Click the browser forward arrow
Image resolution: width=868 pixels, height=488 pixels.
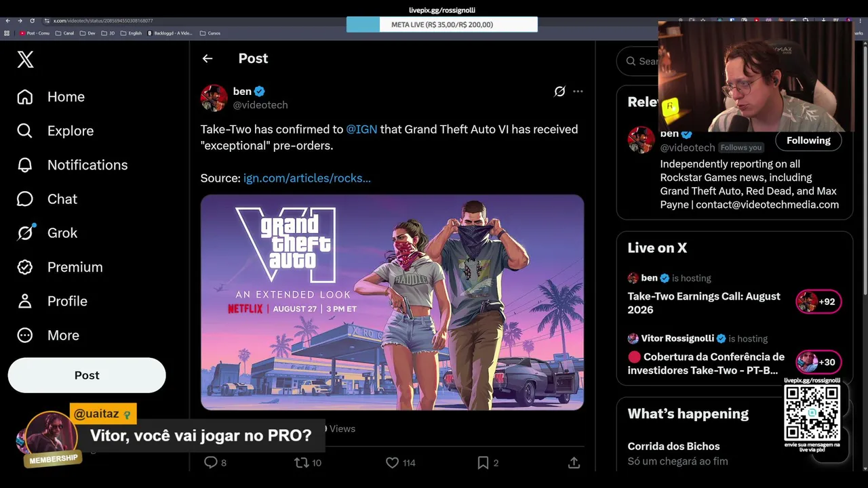[x=20, y=21]
